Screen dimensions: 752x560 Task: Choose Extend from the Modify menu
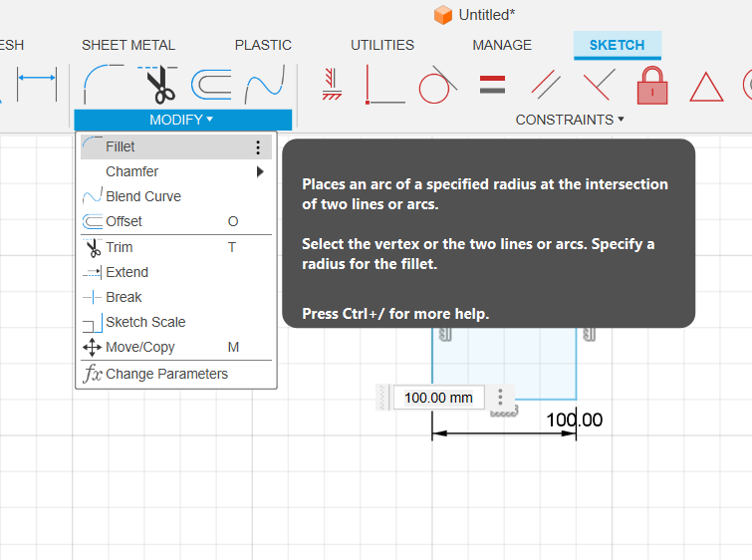[x=176, y=272]
